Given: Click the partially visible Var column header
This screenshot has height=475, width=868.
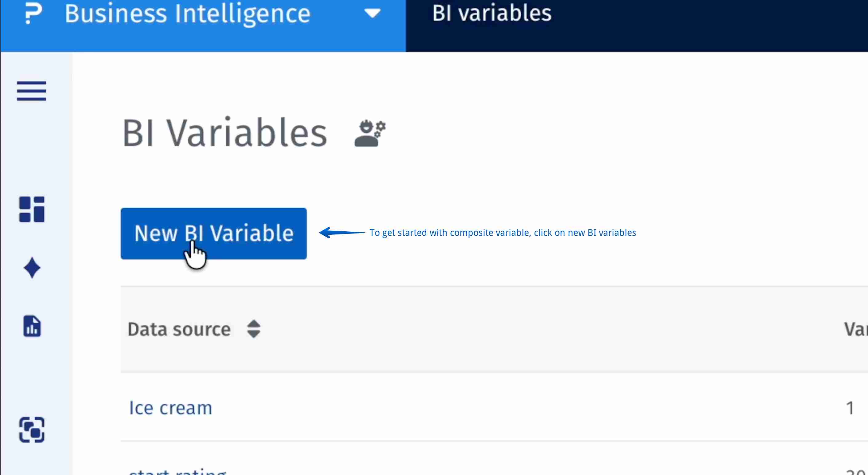Looking at the screenshot, I should pyautogui.click(x=855, y=329).
